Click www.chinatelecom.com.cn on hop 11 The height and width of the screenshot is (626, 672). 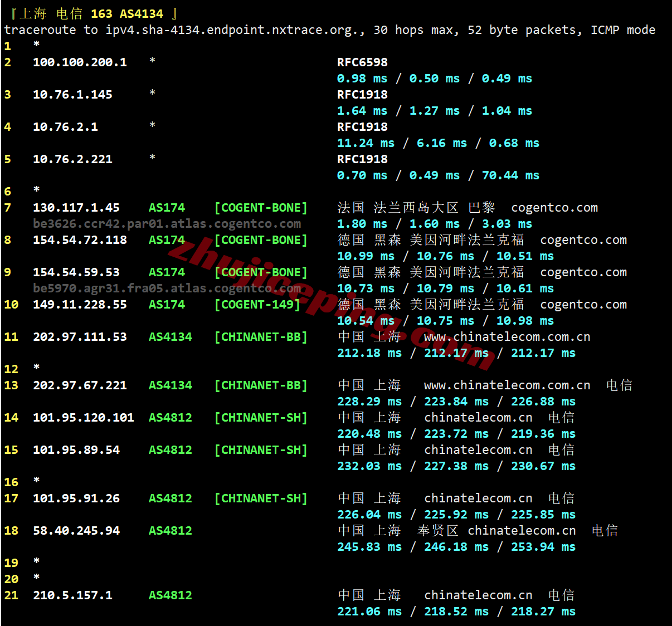pyautogui.click(x=507, y=337)
